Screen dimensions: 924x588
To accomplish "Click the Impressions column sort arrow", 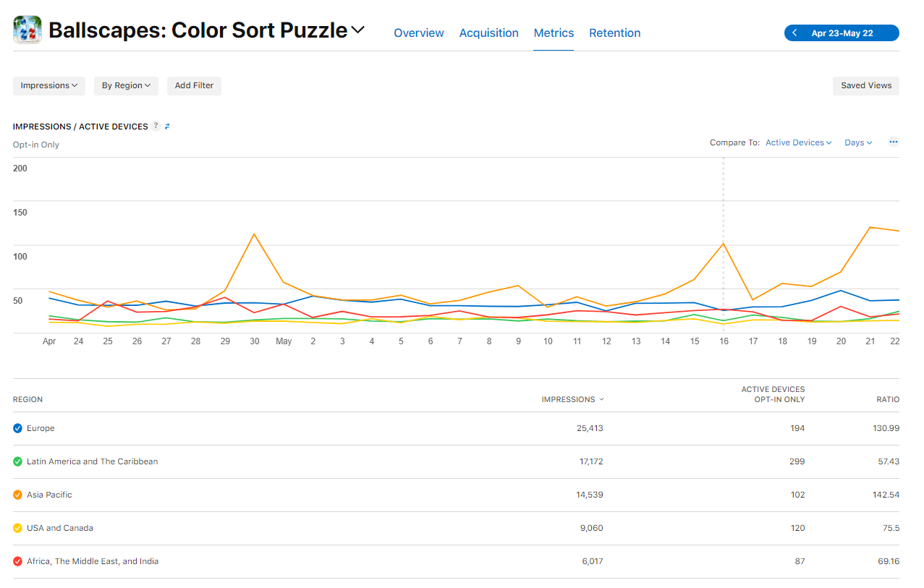I will pyautogui.click(x=601, y=400).
